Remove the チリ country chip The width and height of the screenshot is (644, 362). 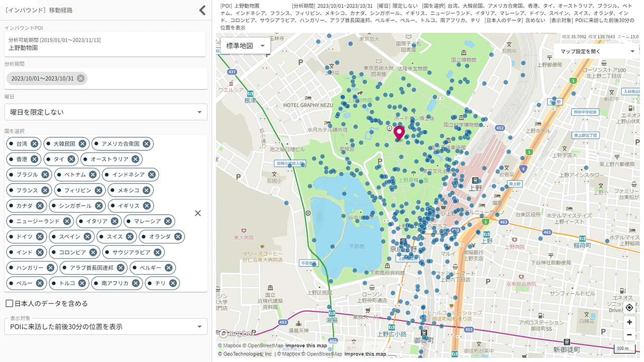pos(173,284)
